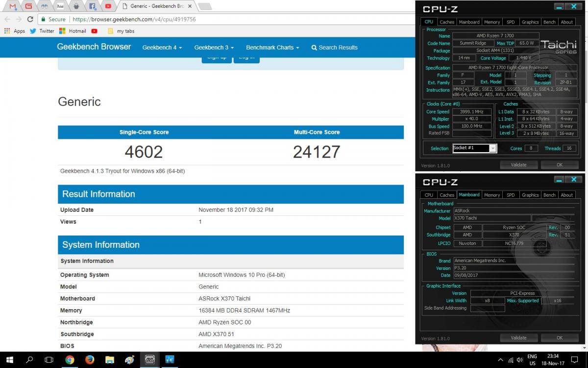Expand the Geekbench 4 dropdown menu

pos(162,48)
